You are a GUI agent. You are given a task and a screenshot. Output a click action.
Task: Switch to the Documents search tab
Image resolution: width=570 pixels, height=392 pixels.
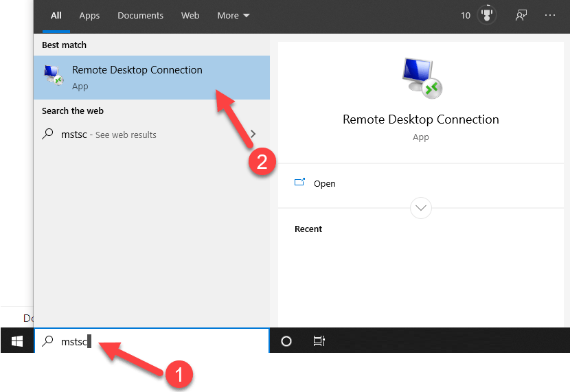tap(140, 15)
